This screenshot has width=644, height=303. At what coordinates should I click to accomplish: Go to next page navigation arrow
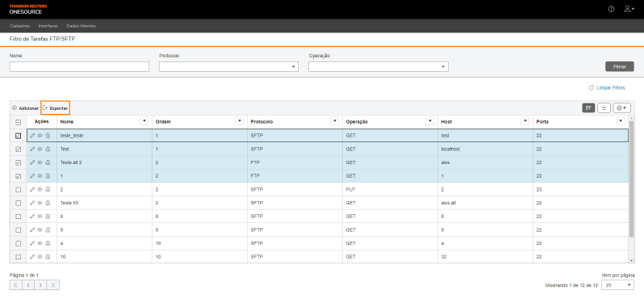point(40,285)
